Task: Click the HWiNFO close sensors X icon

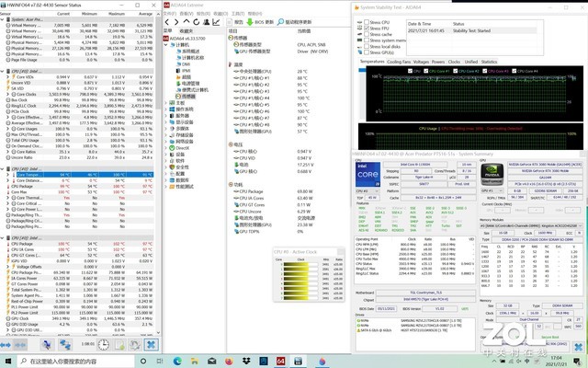Action: (151, 342)
